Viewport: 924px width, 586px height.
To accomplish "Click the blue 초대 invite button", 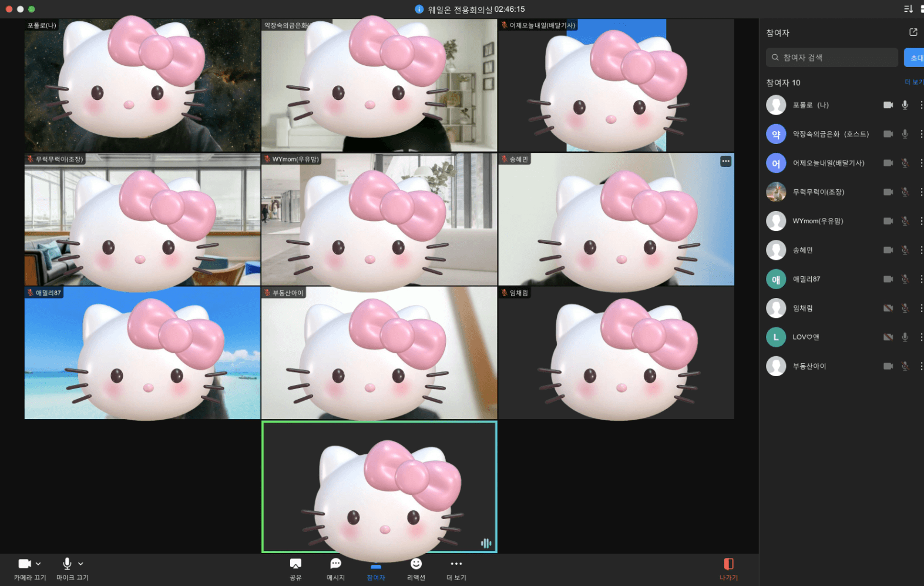I will [915, 58].
